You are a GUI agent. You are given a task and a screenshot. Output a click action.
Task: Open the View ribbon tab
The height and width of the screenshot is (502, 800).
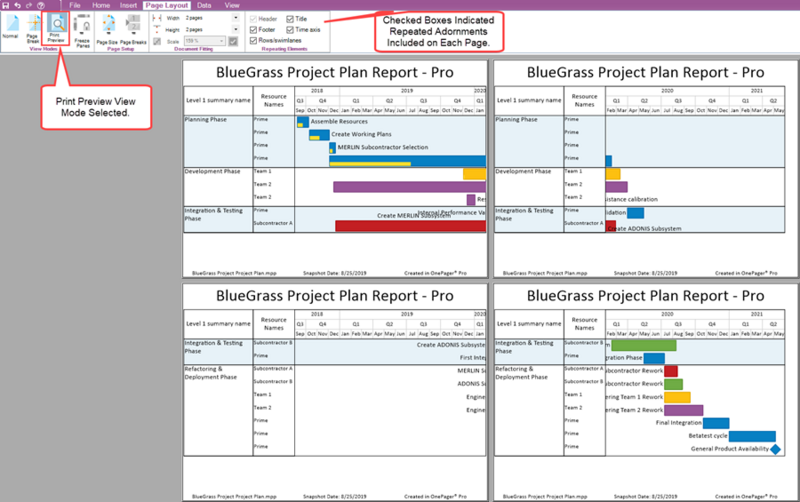(x=232, y=5)
